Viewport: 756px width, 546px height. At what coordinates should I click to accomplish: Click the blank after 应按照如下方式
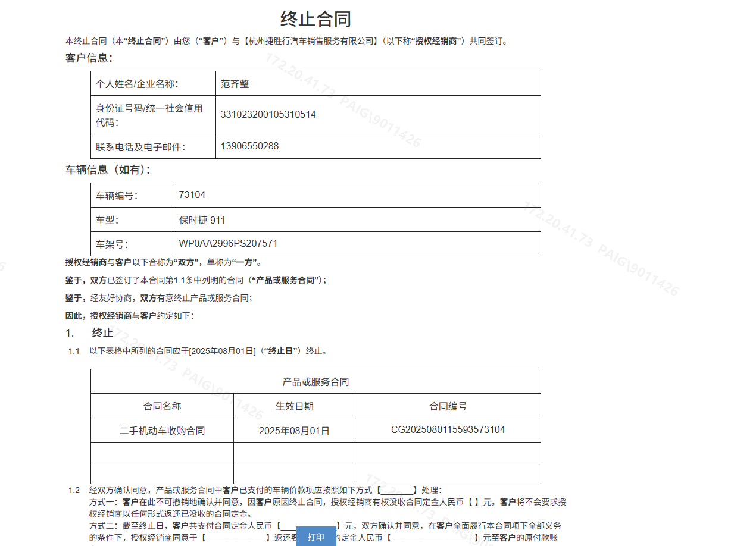point(398,490)
